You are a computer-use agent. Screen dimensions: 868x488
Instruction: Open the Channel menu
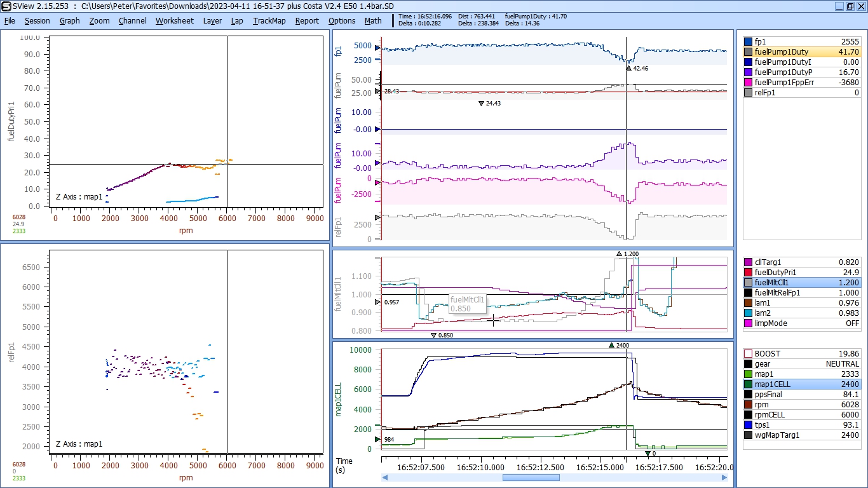tap(133, 20)
